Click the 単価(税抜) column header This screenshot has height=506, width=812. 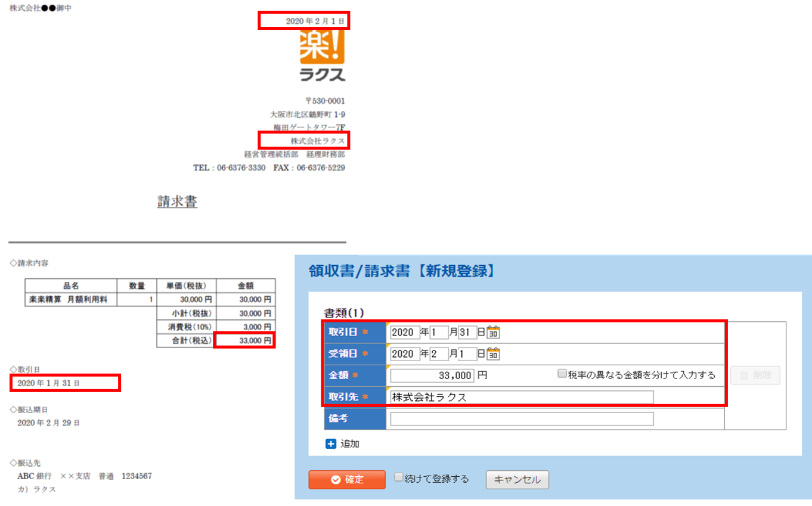(x=187, y=285)
